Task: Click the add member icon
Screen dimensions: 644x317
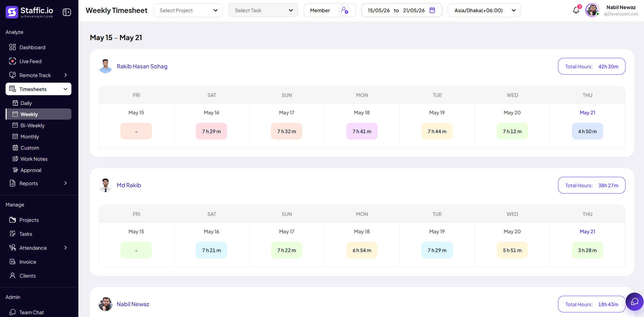Action: coord(344,10)
